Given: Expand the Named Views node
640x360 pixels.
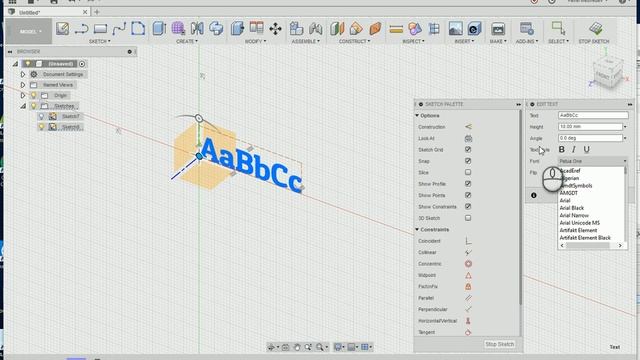Looking at the screenshot, I should coord(23,85).
